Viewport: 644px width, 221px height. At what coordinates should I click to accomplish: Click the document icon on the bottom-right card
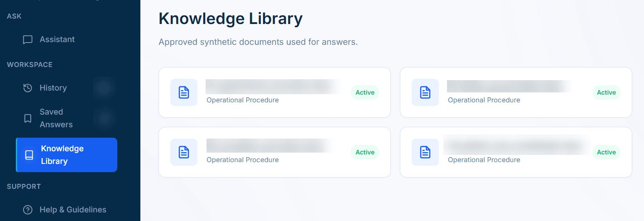point(425,152)
